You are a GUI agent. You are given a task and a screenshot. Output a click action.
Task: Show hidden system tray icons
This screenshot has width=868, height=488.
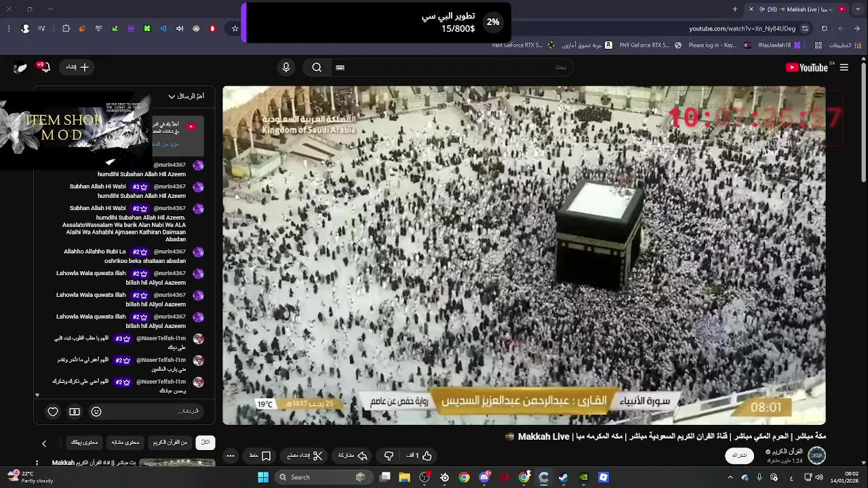(x=730, y=477)
